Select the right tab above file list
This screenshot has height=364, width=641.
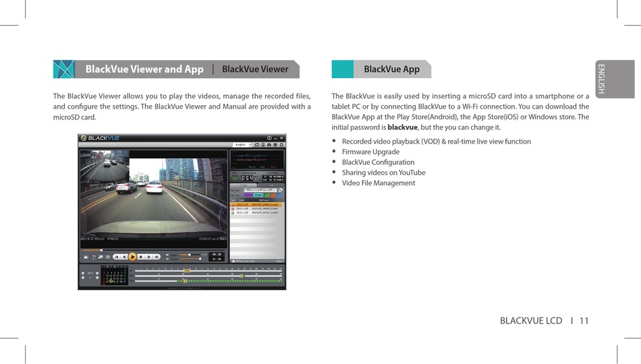271,185
